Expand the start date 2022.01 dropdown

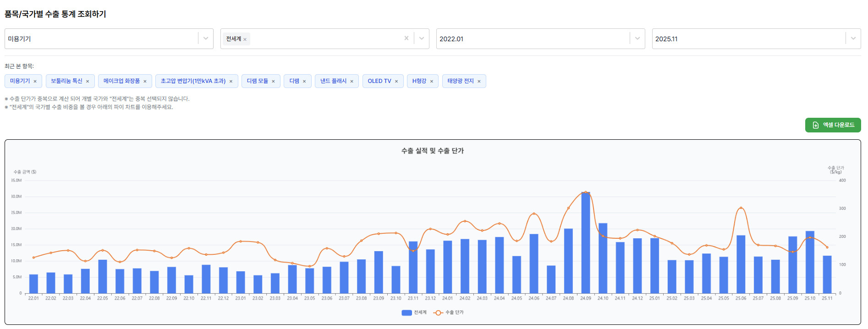point(637,38)
